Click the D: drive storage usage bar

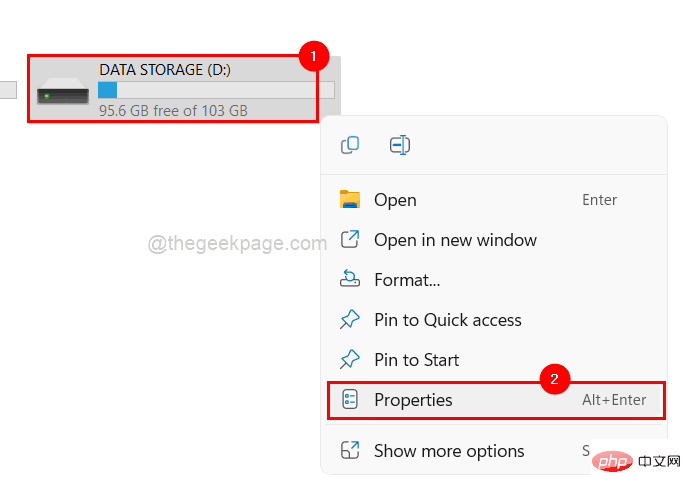tap(216, 90)
